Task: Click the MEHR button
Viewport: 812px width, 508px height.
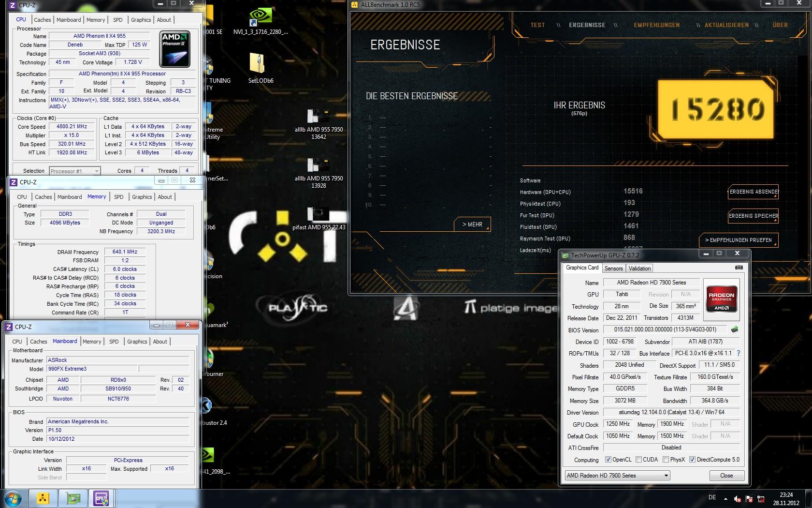Action: [472, 224]
